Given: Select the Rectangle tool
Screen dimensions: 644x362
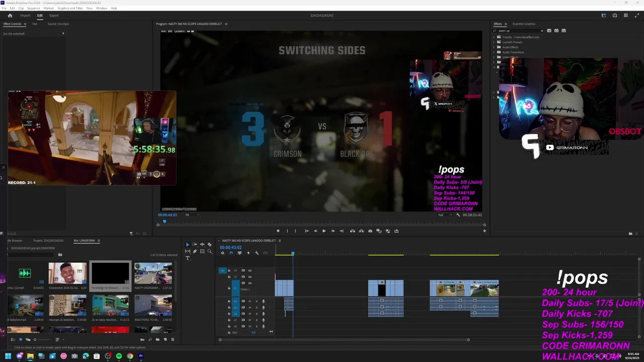Looking at the screenshot, I should coord(202,251).
